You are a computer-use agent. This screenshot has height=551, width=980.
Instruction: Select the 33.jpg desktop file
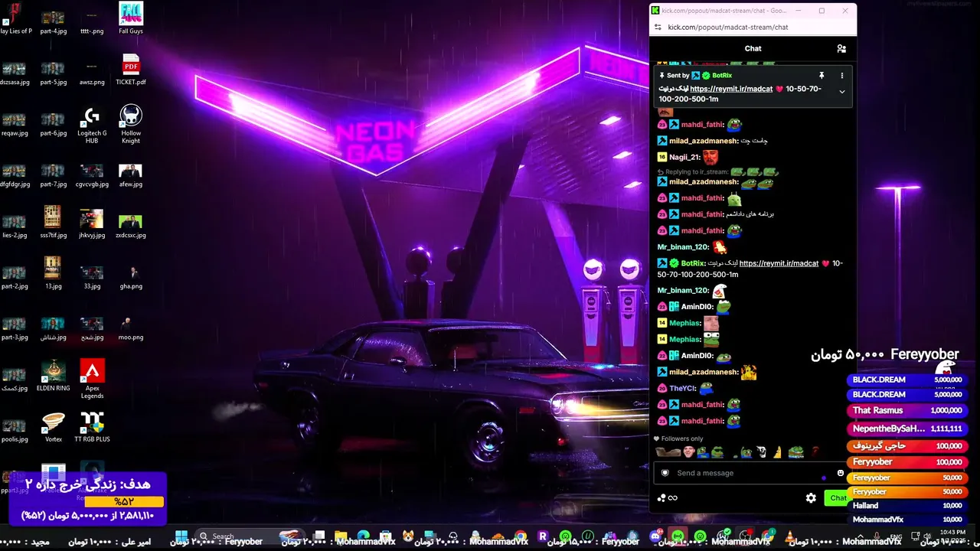pos(92,278)
